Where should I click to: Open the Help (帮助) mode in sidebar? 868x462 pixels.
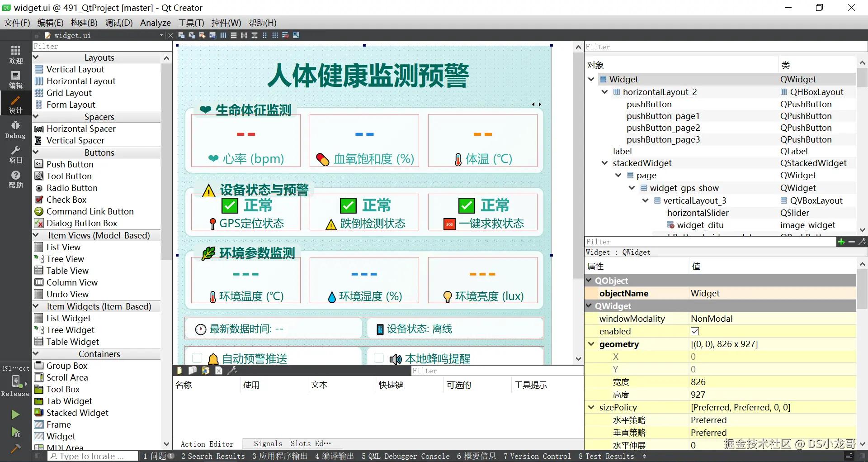16,180
